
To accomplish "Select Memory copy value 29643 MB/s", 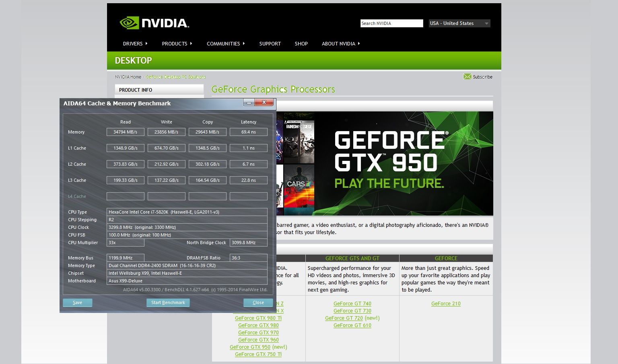I will 208,132.
